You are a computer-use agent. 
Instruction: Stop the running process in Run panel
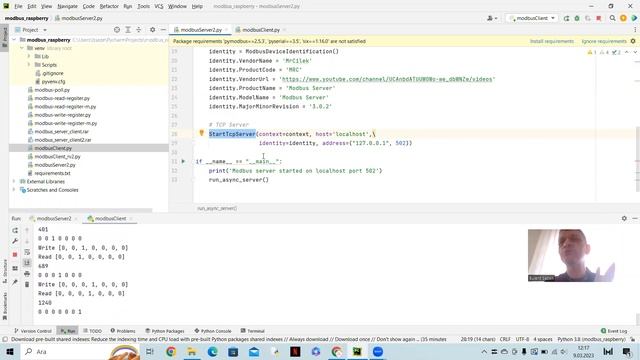[15, 255]
